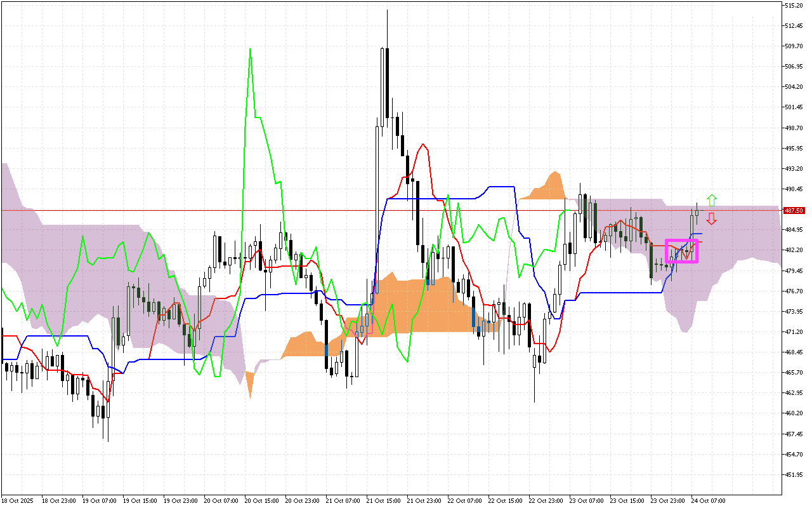Click the lowest candle wick near 457
Viewport: 812px width, 508px height.
108,441
